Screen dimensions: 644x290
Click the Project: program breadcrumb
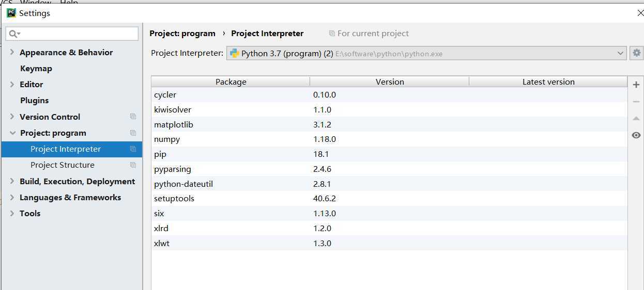182,34
